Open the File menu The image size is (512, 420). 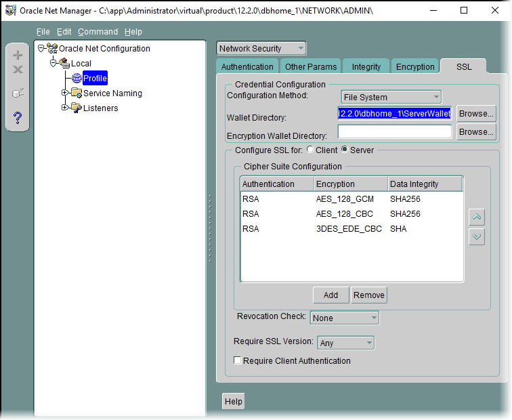point(43,32)
